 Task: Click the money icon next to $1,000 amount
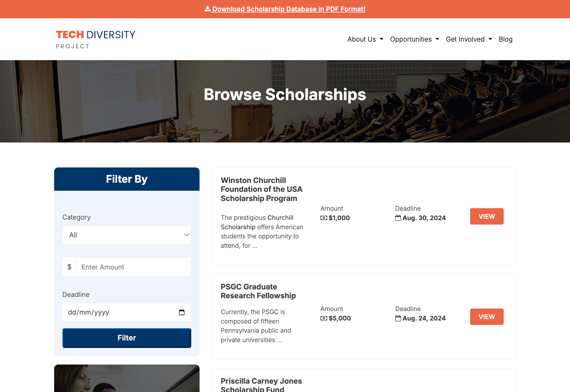pos(324,218)
